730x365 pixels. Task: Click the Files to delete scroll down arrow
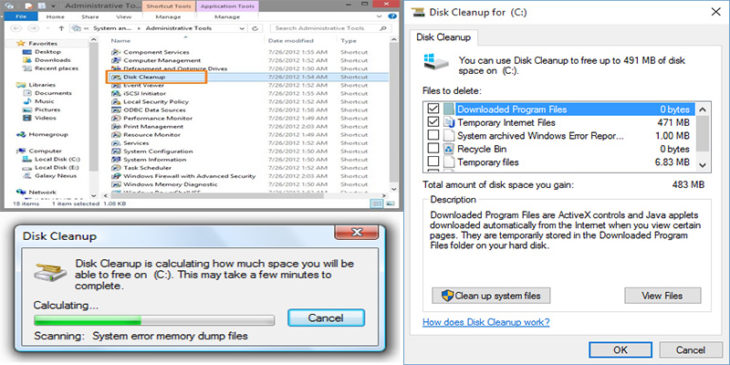703,165
